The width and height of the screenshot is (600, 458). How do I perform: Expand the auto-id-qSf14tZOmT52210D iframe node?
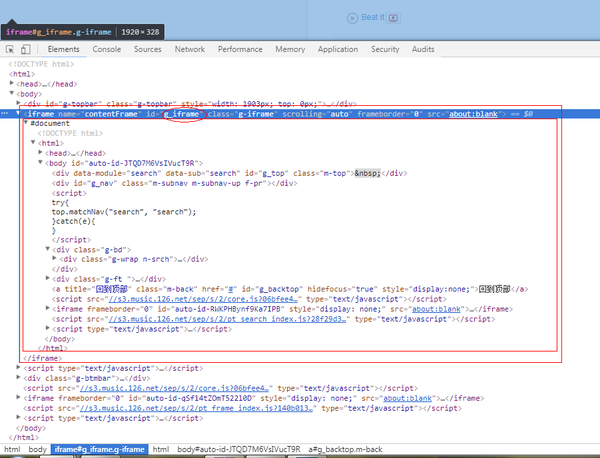[18, 397]
